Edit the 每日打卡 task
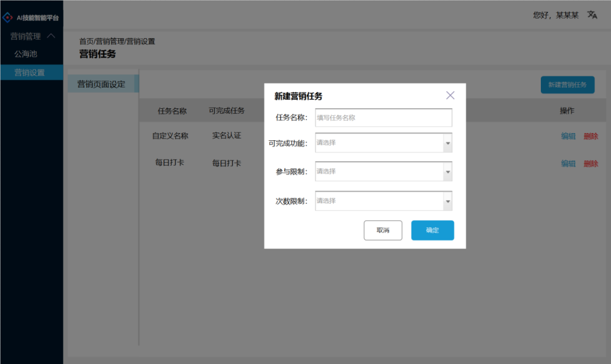This screenshot has width=611, height=364. pos(568,163)
